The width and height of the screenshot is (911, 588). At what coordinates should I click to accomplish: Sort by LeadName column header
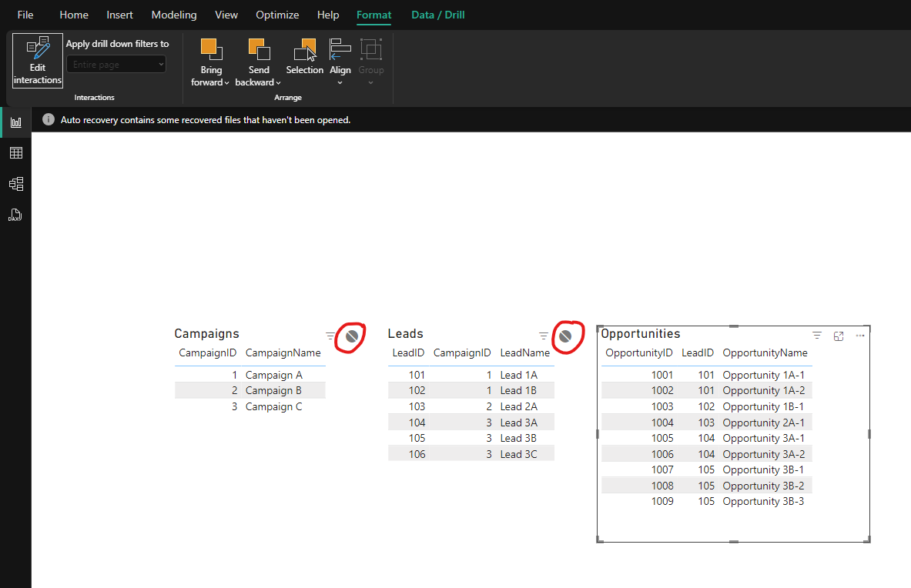coord(524,353)
